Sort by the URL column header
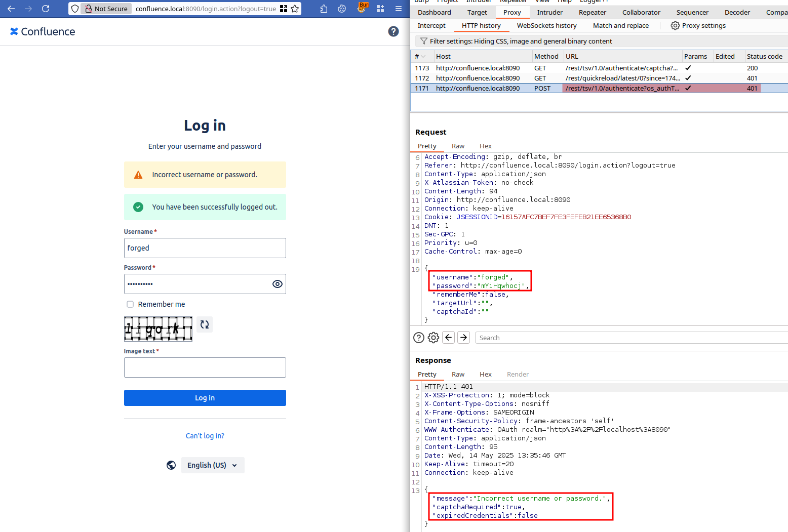The image size is (788, 532). (622, 57)
